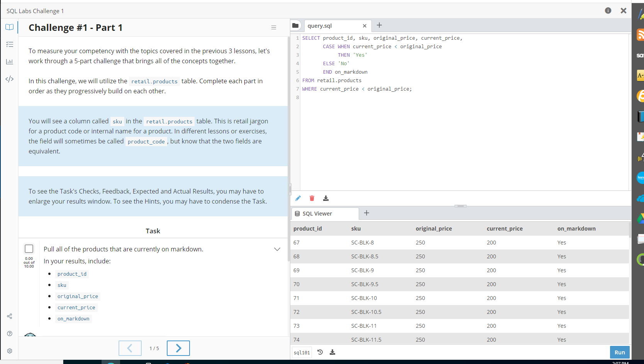Viewport: 644px width, 364px height.
Task: Delete the query using the trash icon
Action: pos(312,198)
